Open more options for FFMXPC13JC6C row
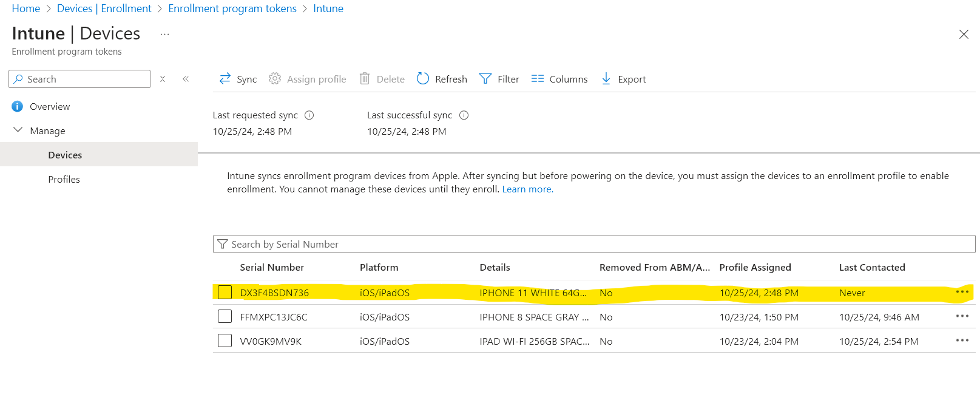The height and width of the screenshot is (403, 980). click(x=962, y=316)
